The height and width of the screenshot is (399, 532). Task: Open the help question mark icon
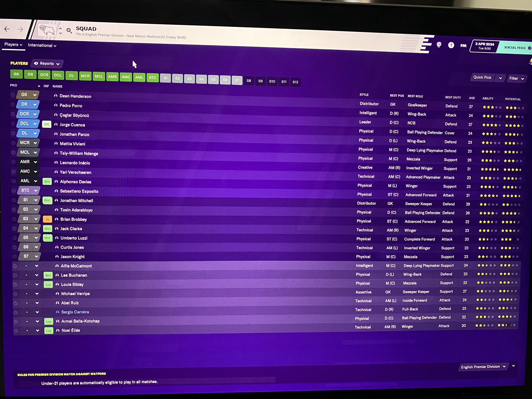451,45
